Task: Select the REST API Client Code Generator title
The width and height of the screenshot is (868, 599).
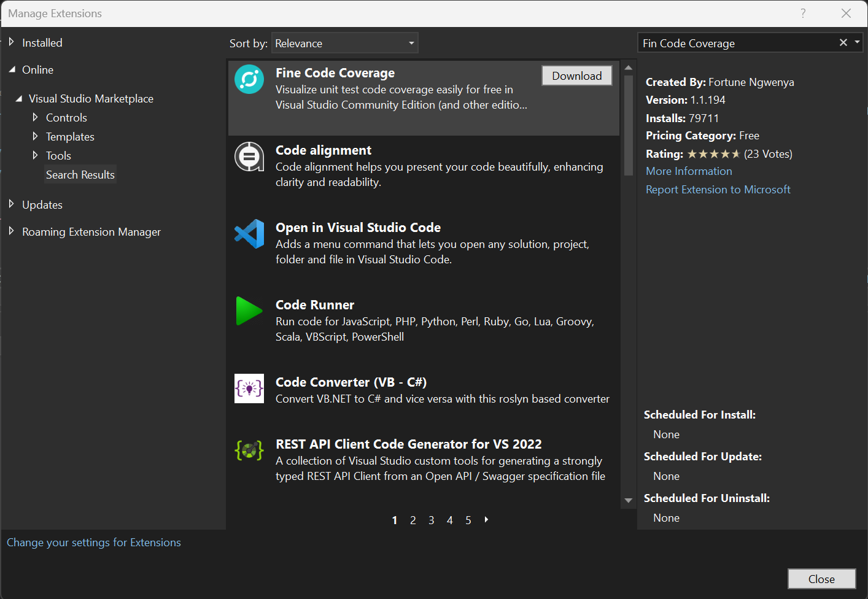Action: 409,444
